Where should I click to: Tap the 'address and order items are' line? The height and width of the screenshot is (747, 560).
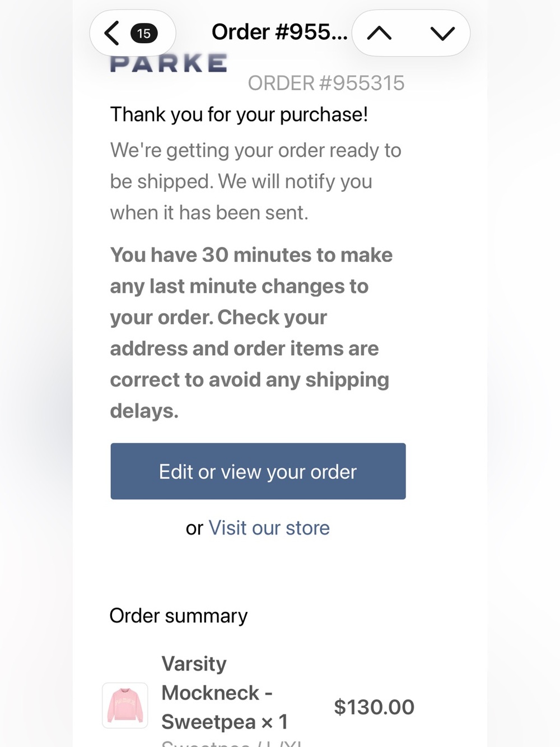[x=244, y=349]
